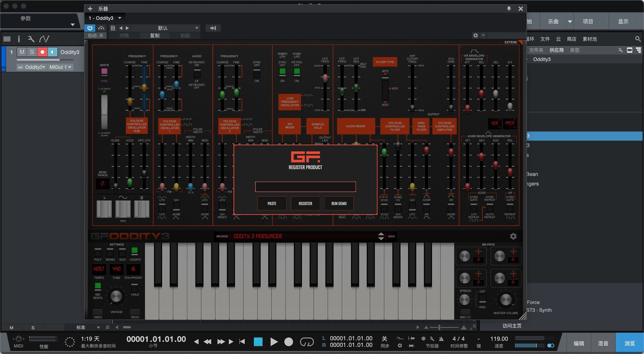Click the rewind icon in transport

(x=208, y=342)
